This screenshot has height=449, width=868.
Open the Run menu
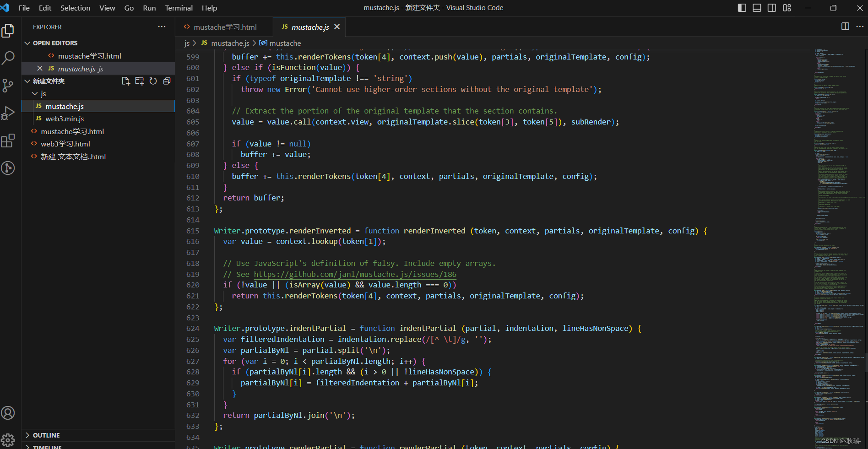click(x=149, y=8)
